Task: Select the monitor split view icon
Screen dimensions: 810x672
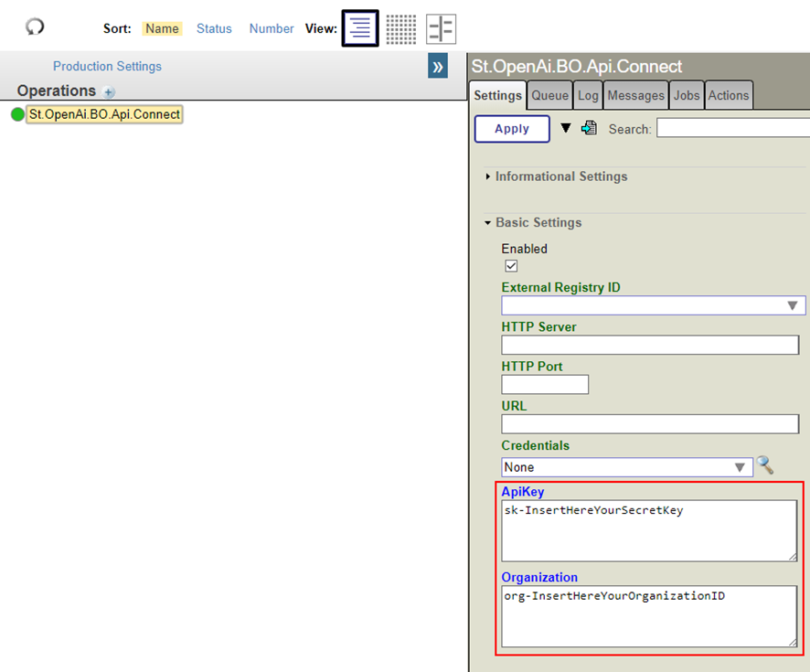Action: click(441, 29)
